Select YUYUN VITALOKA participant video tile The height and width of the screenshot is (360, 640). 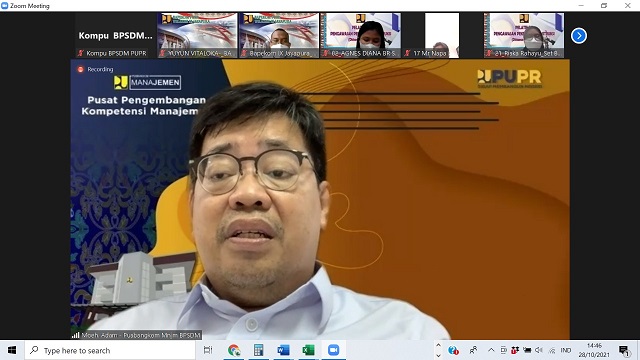197,35
